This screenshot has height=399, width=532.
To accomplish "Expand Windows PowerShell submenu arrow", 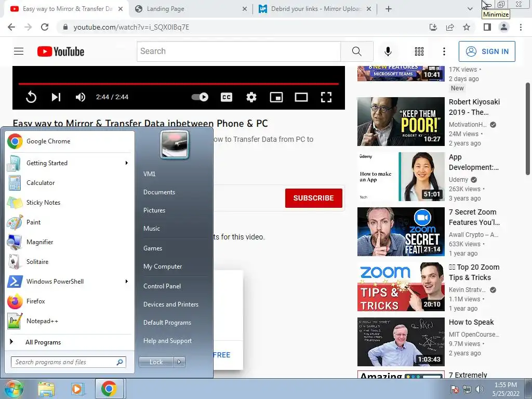I will (x=127, y=281).
